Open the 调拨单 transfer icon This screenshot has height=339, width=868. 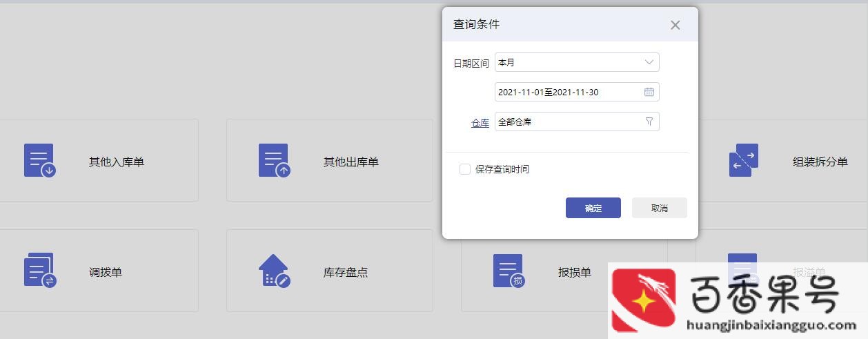[39, 271]
